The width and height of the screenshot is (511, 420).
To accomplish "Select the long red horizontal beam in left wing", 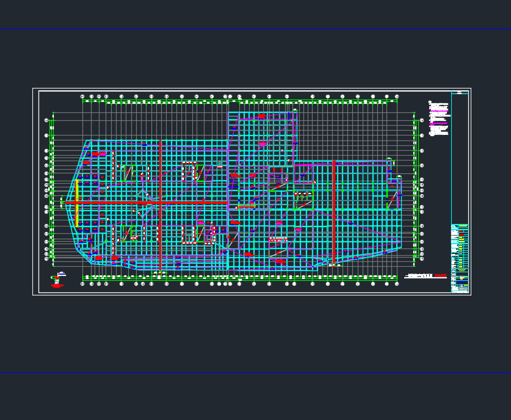I will 147,202.
